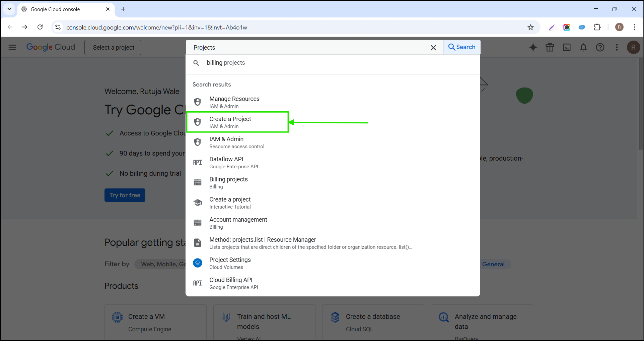Open the Cloud Shell terminal
Image resolution: width=644 pixels, height=341 pixels.
tap(566, 47)
